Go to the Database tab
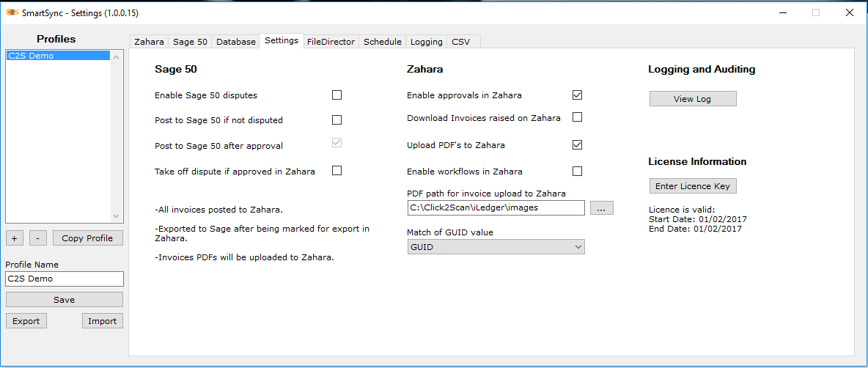 (x=236, y=42)
